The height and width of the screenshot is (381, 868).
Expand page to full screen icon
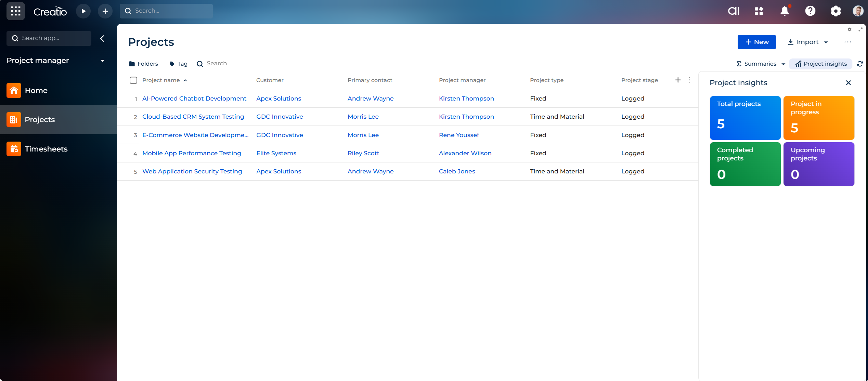coord(860,29)
